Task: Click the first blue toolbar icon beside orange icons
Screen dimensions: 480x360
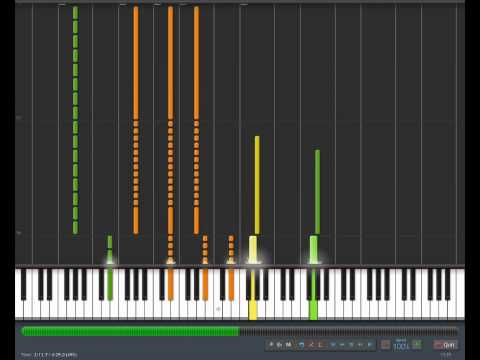Action: point(301,345)
